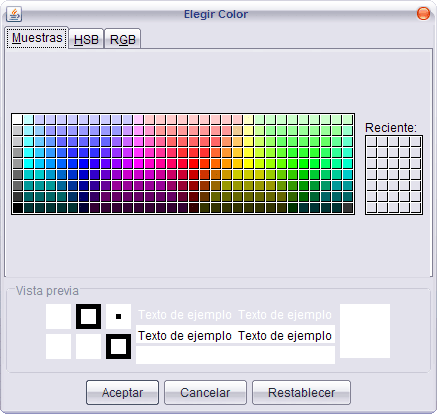This screenshot has height=414, width=437.
Task: Choose the bright yellow swatch
Action: pyautogui.click(x=249, y=164)
